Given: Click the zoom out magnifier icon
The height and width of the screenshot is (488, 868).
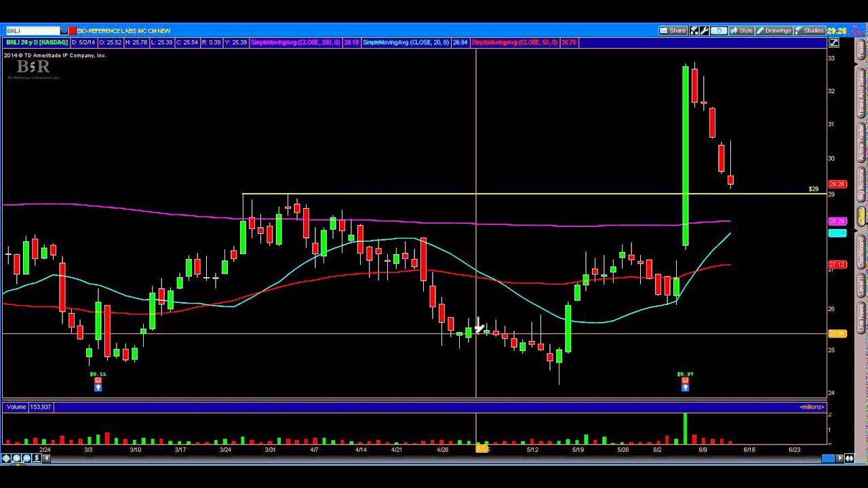Looking at the screenshot, I should 26,459.
